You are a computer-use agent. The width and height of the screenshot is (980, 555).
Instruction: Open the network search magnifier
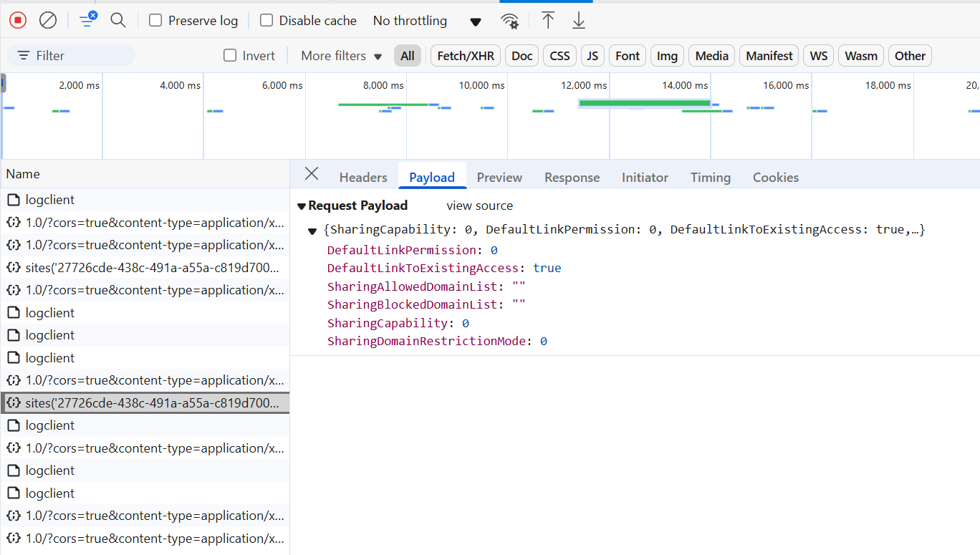pyautogui.click(x=118, y=21)
